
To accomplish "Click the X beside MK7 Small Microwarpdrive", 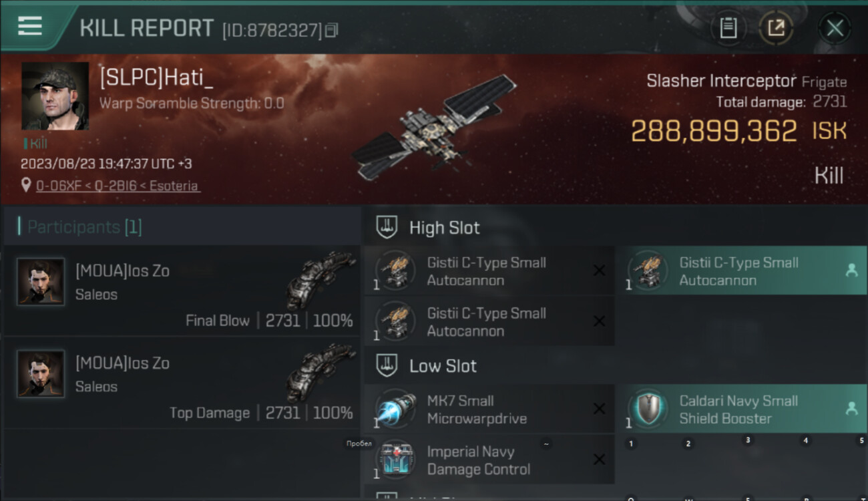I will 599,409.
